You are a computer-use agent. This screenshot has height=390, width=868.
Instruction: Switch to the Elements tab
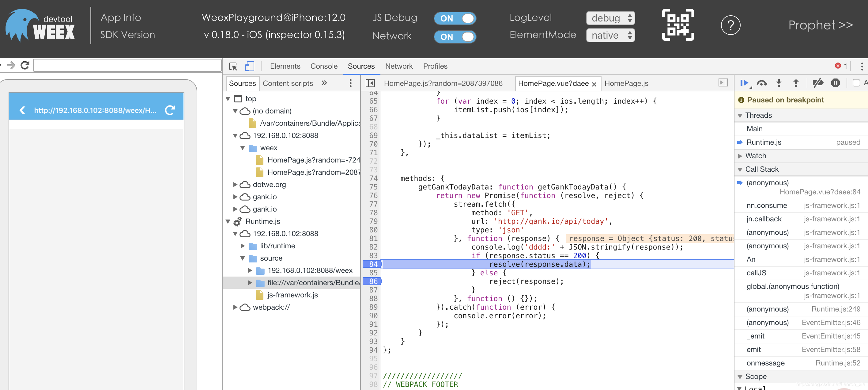tap(285, 66)
